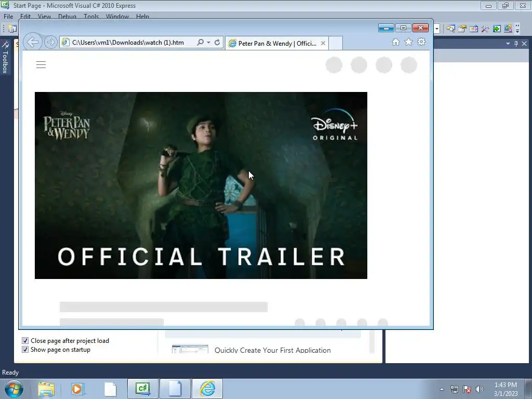Click the address bar showing watch (1).htm

[128, 43]
